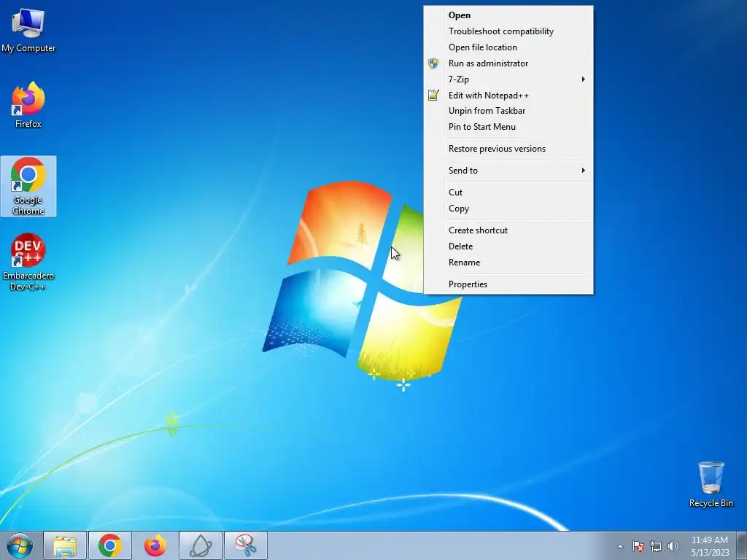Open the My Computer desktop icon
Viewport: 747px width, 560px height.
pos(28,31)
